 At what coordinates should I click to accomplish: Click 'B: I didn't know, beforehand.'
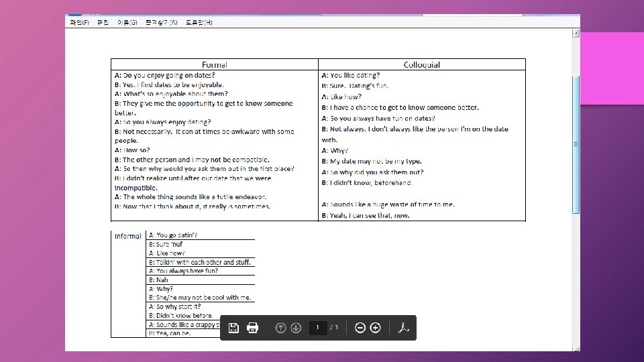[367, 182]
